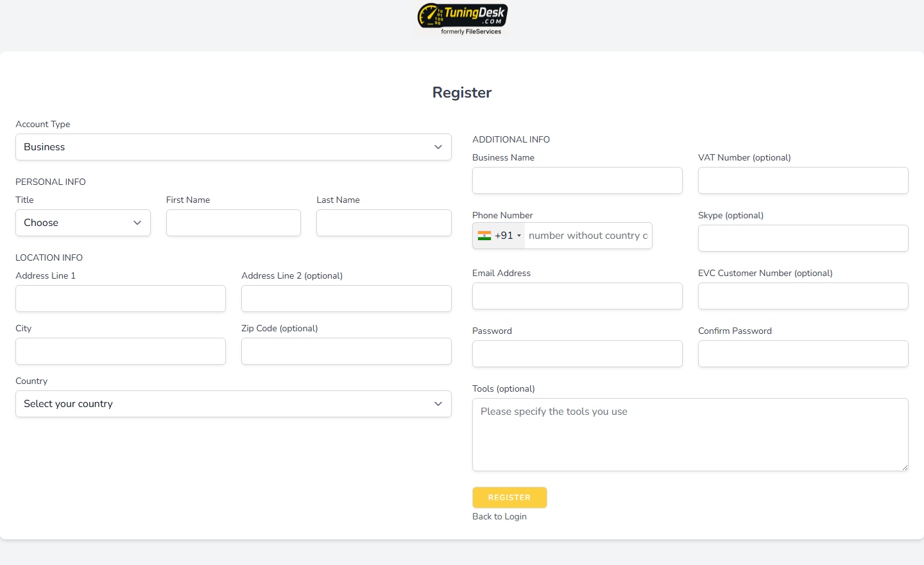Click the Email Address field

577,296
